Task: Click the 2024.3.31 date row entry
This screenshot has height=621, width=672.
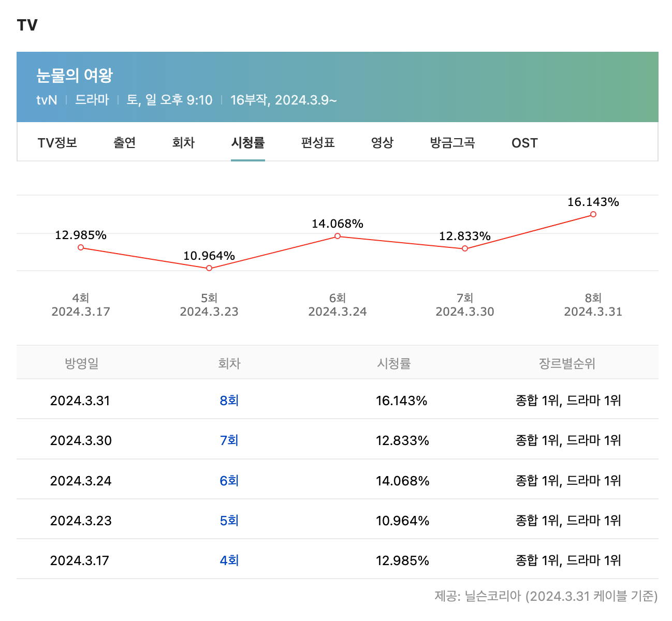Action: click(80, 400)
